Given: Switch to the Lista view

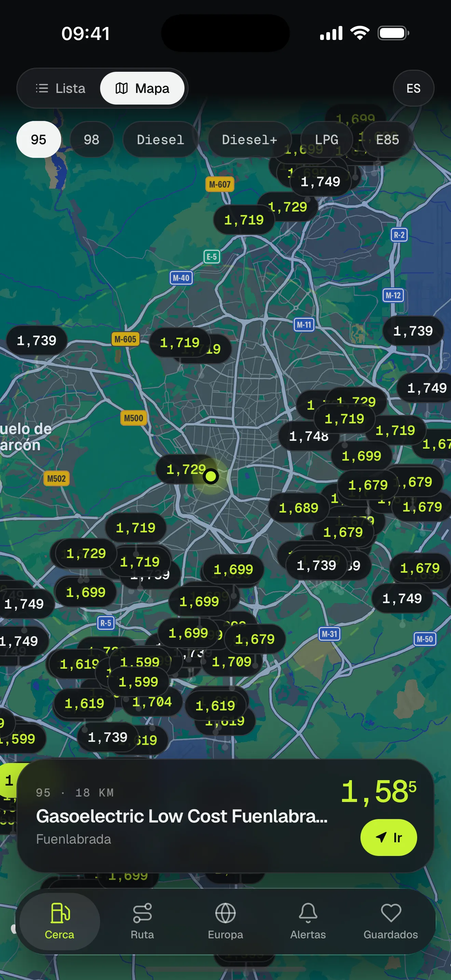Looking at the screenshot, I should (x=60, y=88).
